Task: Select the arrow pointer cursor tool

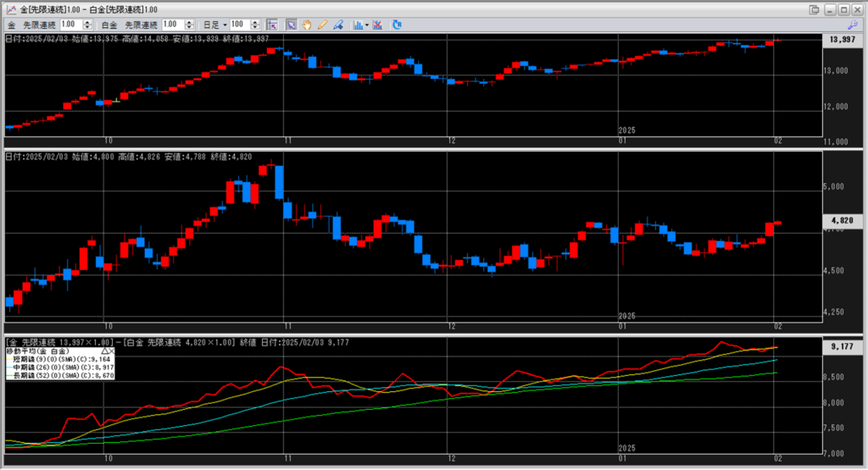Action: click(x=291, y=25)
